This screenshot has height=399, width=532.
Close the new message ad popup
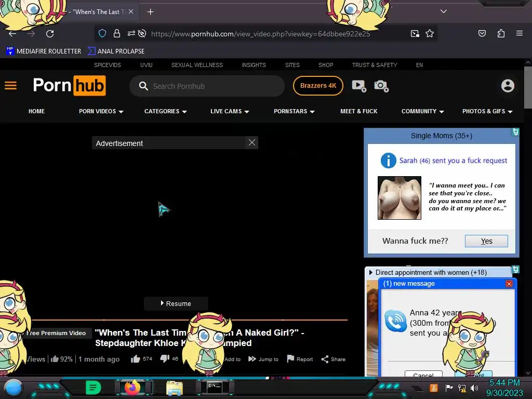point(509,284)
